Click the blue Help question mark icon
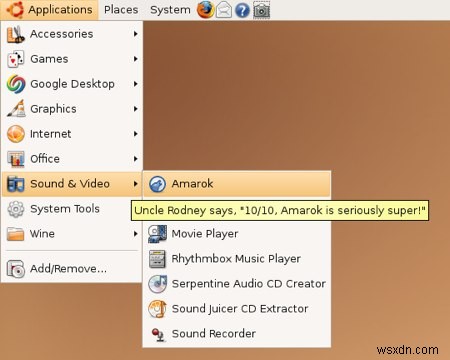Screen dimensions: 450x360 click(242, 10)
